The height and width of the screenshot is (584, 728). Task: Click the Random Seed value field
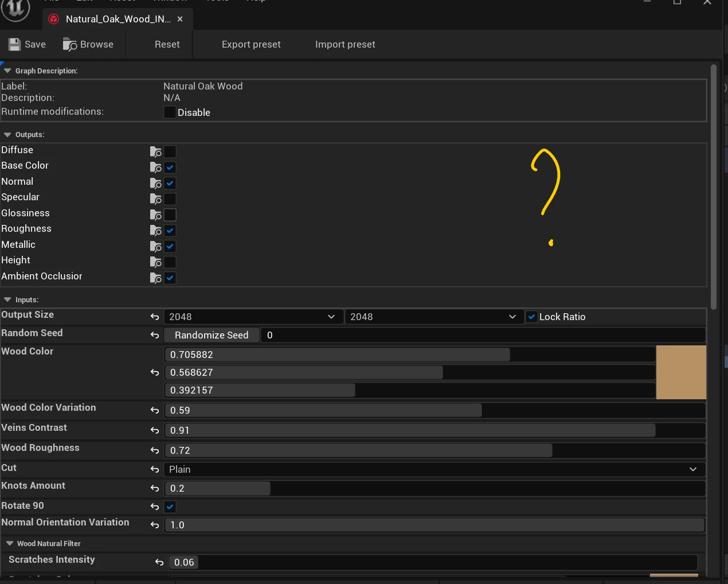pyautogui.click(x=483, y=335)
